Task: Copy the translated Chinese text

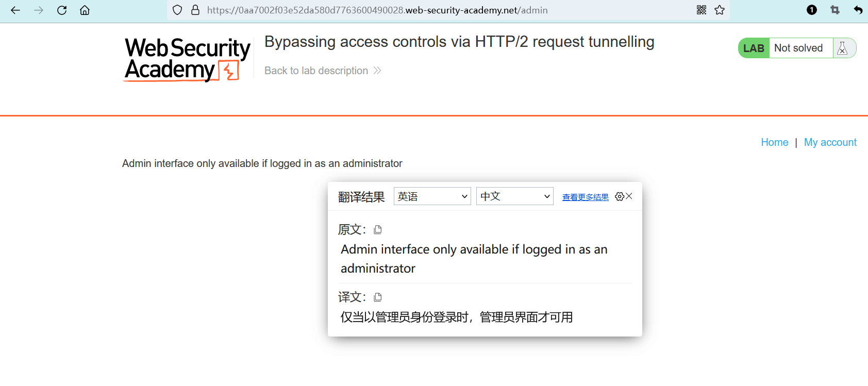Action: (x=378, y=297)
